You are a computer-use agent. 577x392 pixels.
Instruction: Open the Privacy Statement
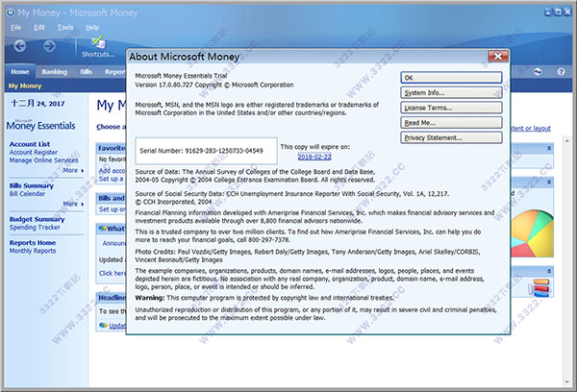coord(452,138)
